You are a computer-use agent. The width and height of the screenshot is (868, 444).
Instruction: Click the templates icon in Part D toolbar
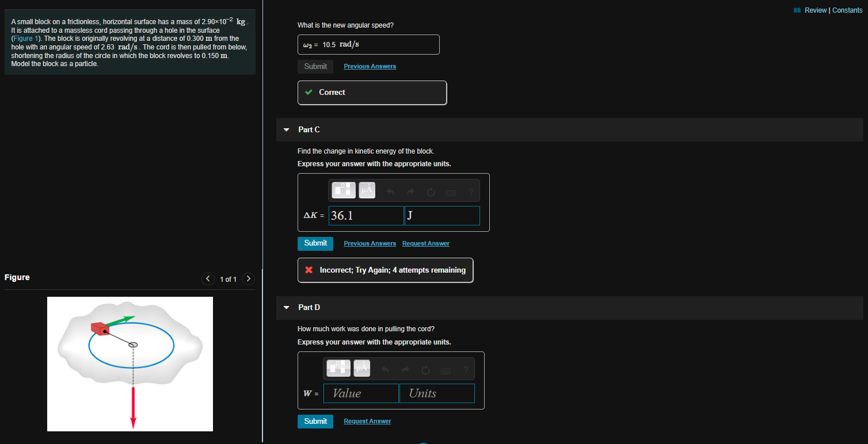[338, 368]
